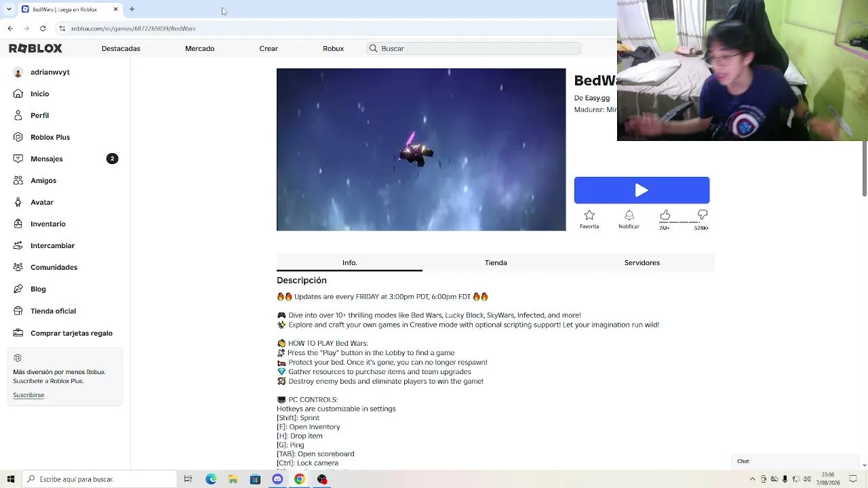The height and width of the screenshot is (488, 868).
Task: Open Microsoft Edge from the taskbar
Action: pyautogui.click(x=211, y=479)
